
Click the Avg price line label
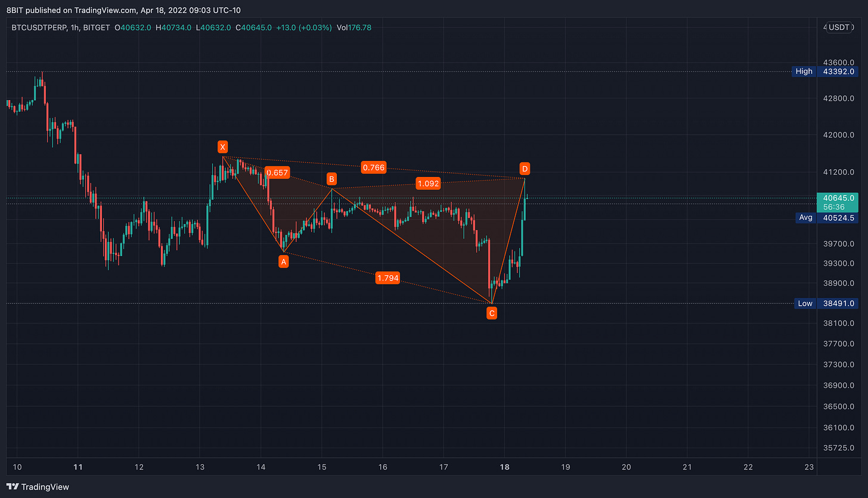(x=805, y=218)
